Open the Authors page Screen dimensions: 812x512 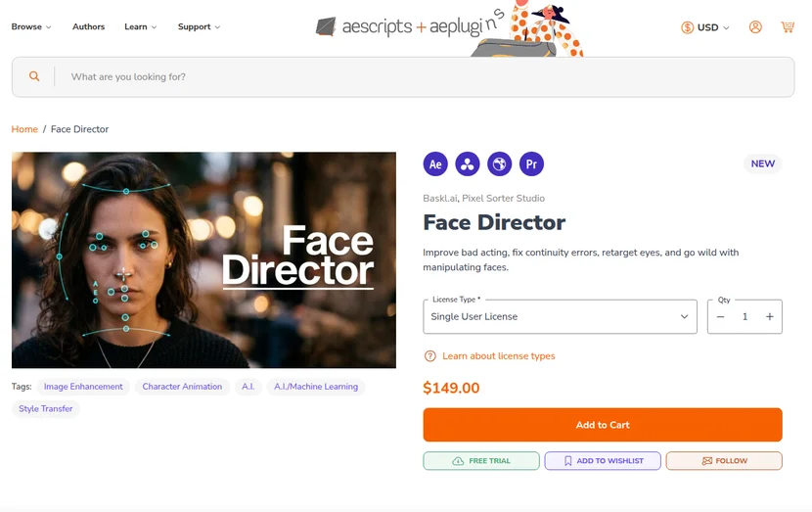point(89,27)
